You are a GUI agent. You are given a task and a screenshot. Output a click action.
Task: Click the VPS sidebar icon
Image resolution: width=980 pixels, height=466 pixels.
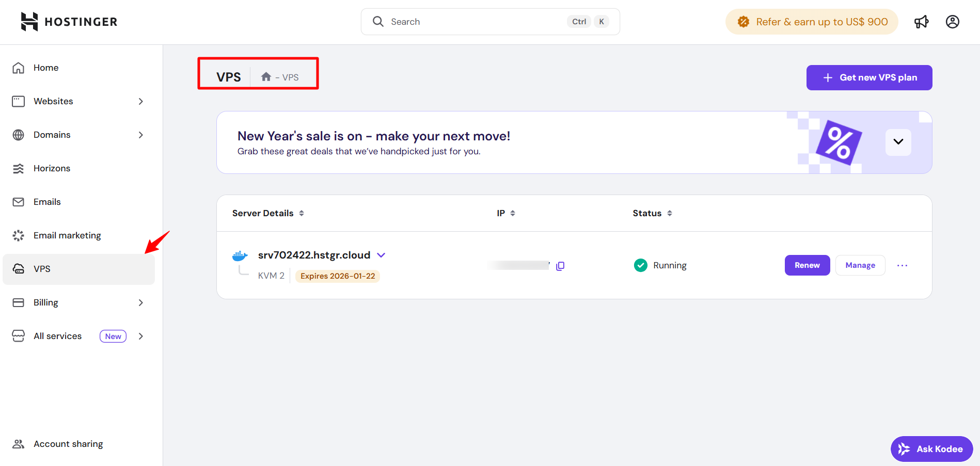coord(19,269)
